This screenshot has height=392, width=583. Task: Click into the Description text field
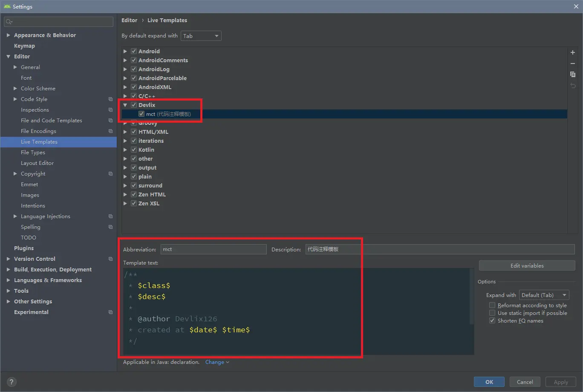(x=440, y=249)
